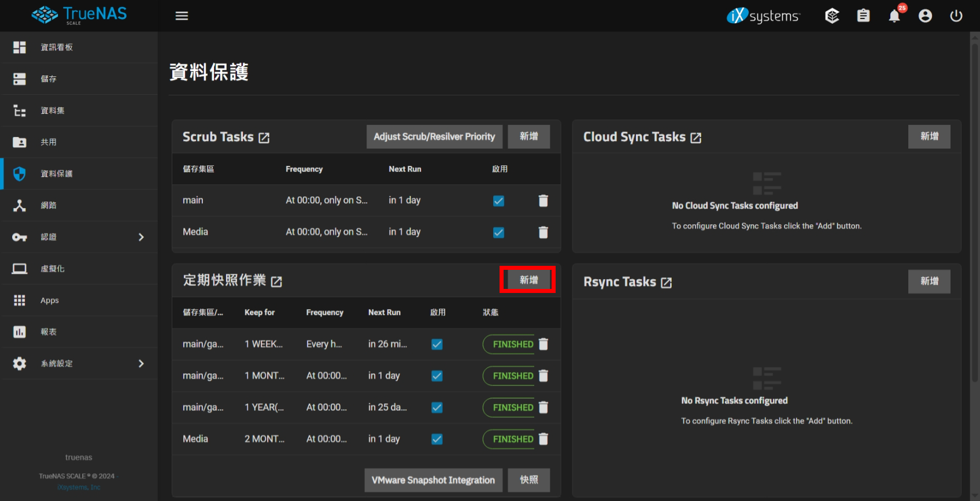
Task: Open the 資料集 datasets menu item
Action: coord(52,110)
